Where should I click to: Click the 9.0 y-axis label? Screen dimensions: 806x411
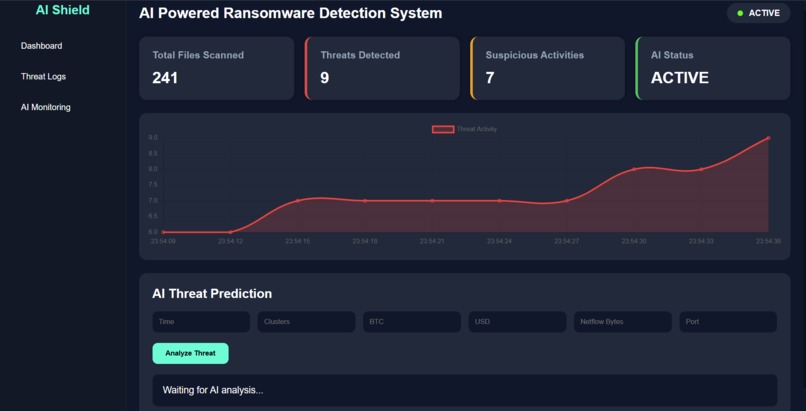[153, 138]
